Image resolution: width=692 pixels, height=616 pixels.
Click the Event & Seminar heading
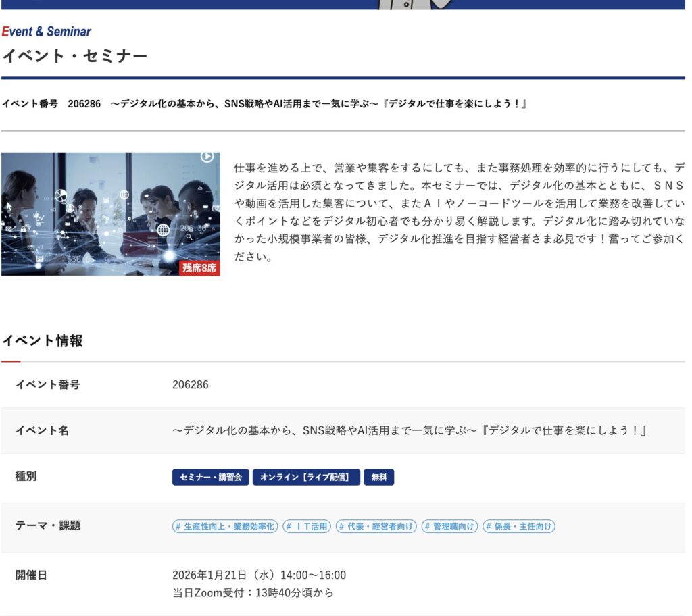click(x=47, y=31)
